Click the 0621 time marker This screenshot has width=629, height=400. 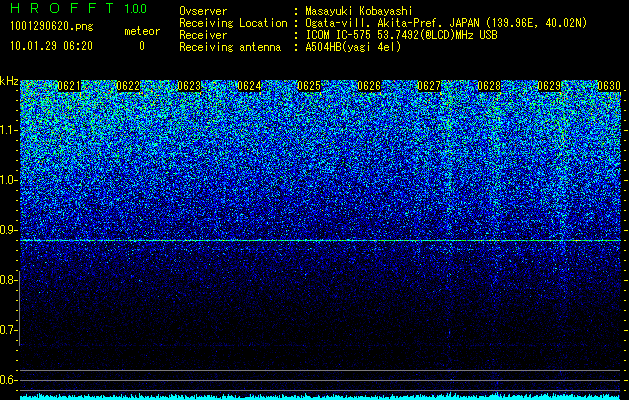(x=69, y=86)
